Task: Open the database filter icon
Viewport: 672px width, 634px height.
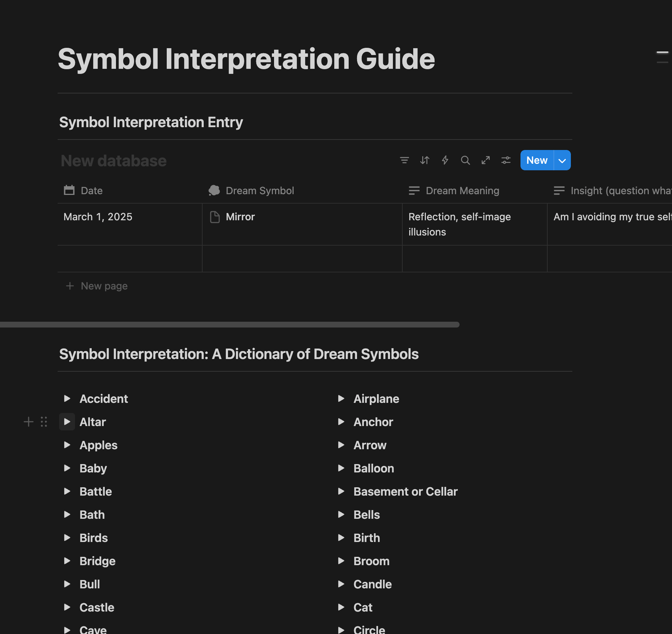Action: point(404,160)
